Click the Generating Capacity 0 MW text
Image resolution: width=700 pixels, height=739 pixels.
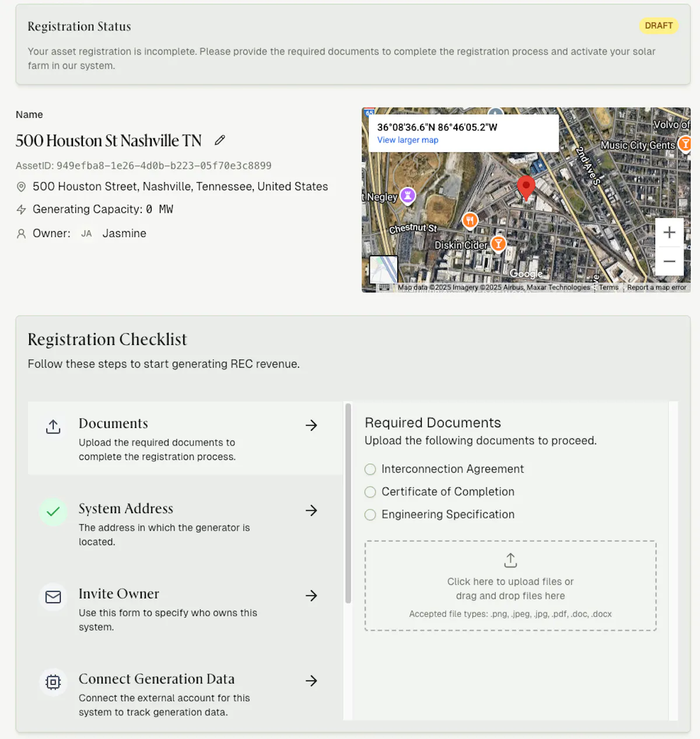pyautogui.click(x=103, y=210)
